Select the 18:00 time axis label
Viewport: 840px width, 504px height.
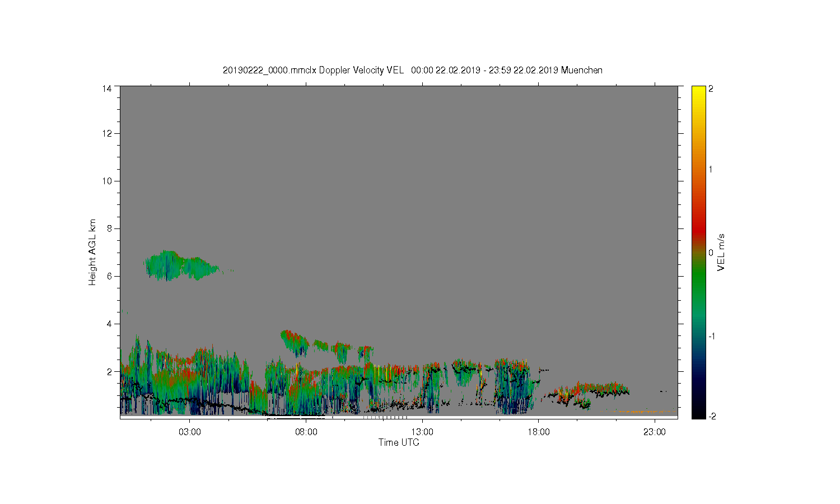coord(538,432)
